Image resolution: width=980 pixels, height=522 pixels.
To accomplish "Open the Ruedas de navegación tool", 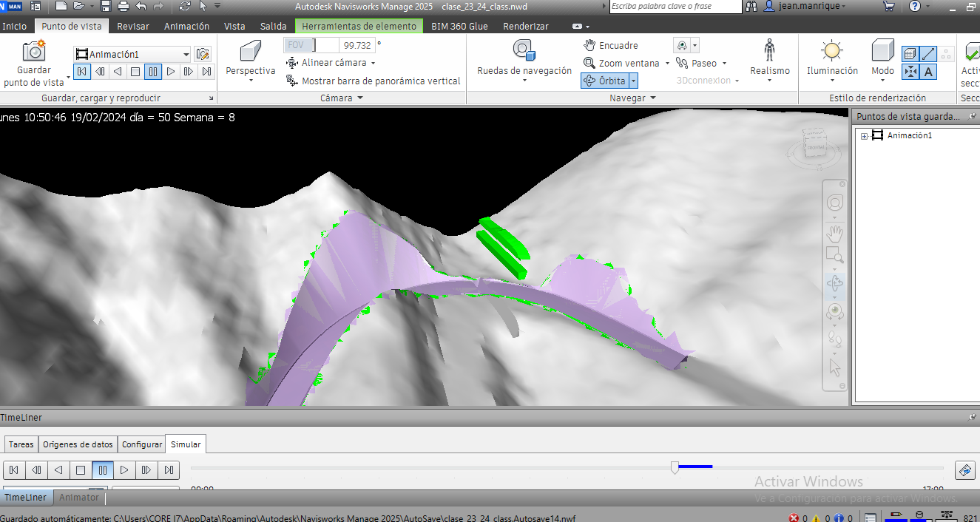I will 524,51.
